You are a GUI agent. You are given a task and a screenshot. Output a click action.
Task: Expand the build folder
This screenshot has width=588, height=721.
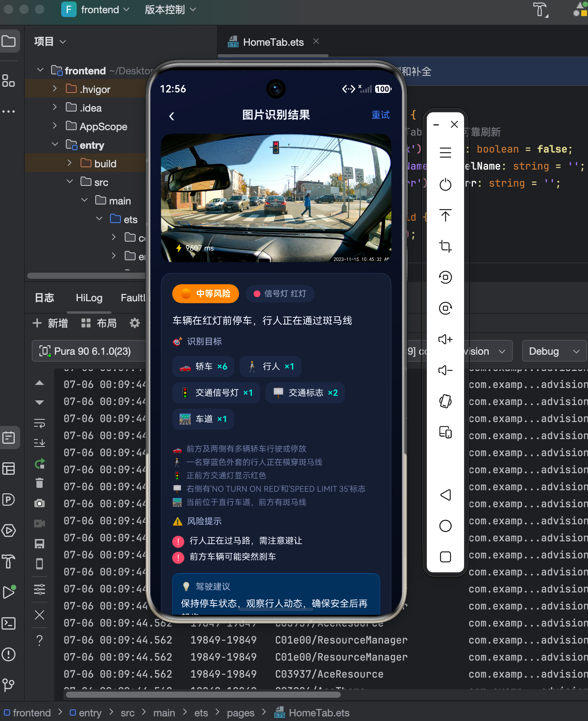(x=69, y=163)
